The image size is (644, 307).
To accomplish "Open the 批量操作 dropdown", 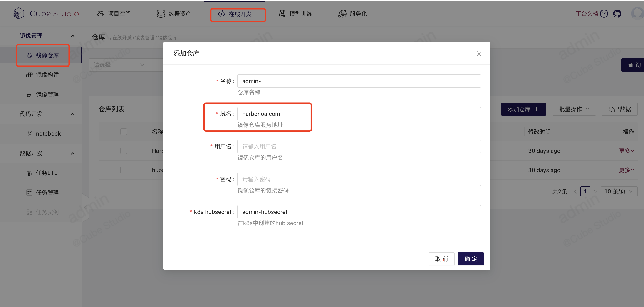I will (x=574, y=109).
